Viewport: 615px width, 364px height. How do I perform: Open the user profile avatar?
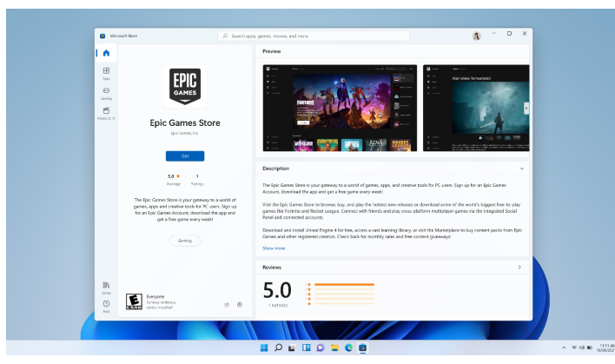tap(476, 36)
